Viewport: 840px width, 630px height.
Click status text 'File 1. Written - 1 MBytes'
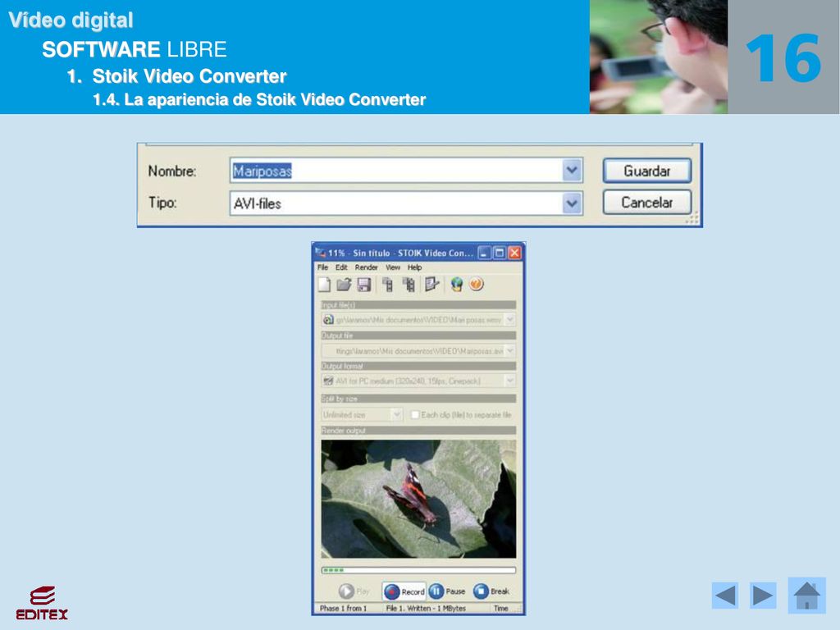click(426, 609)
